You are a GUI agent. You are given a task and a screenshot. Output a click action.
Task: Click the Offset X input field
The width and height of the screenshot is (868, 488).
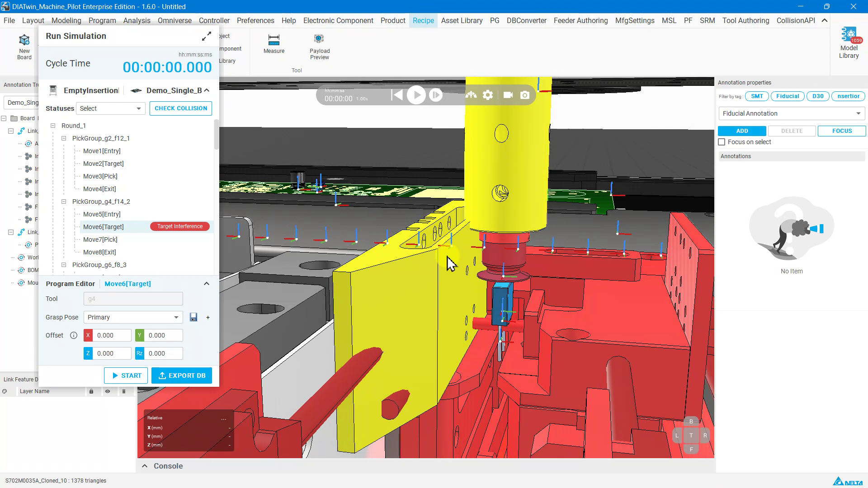coord(112,335)
